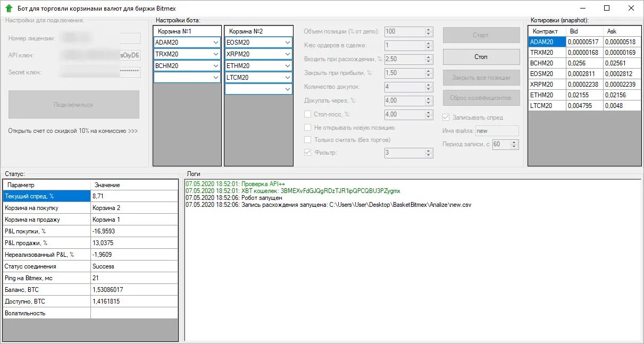Select the Волатильность status row

(90, 313)
